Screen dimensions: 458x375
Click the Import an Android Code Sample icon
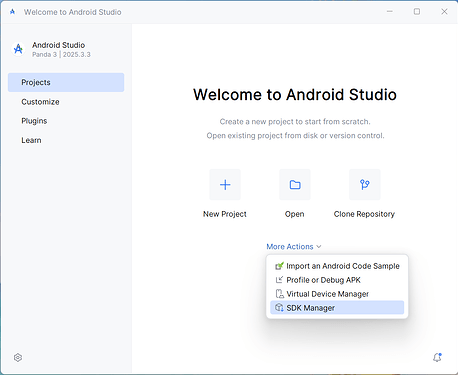pyautogui.click(x=279, y=266)
